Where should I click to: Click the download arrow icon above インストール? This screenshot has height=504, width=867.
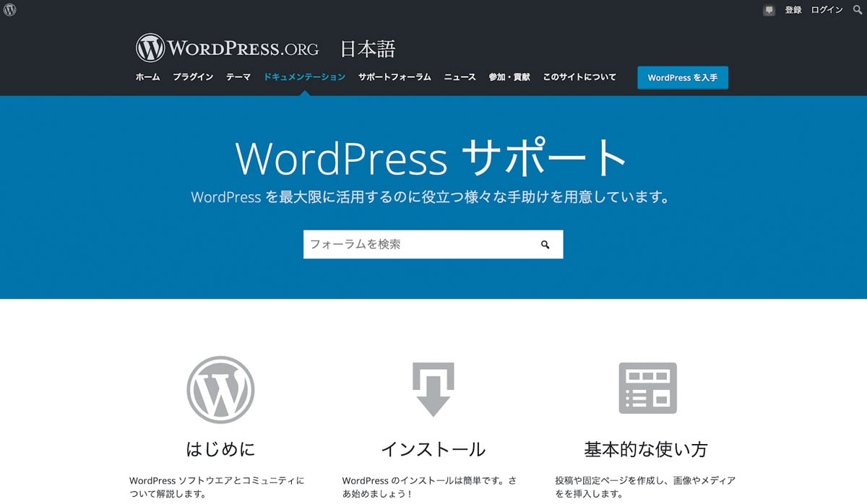pyautogui.click(x=433, y=389)
